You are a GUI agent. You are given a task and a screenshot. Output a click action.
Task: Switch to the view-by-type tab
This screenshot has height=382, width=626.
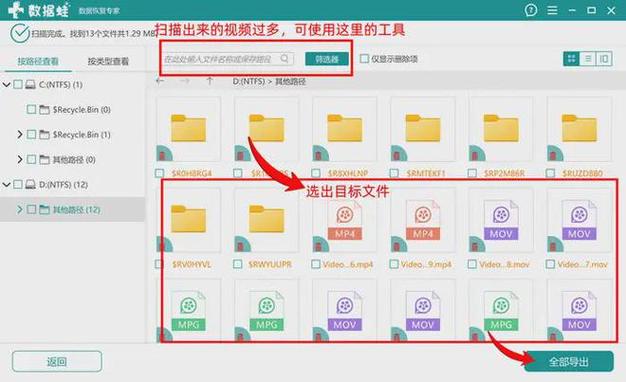(108, 61)
